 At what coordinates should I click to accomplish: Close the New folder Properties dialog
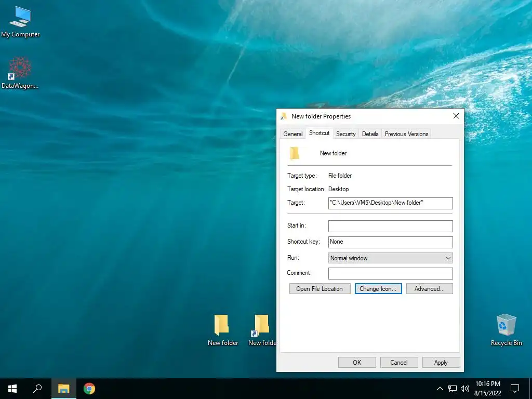456,116
